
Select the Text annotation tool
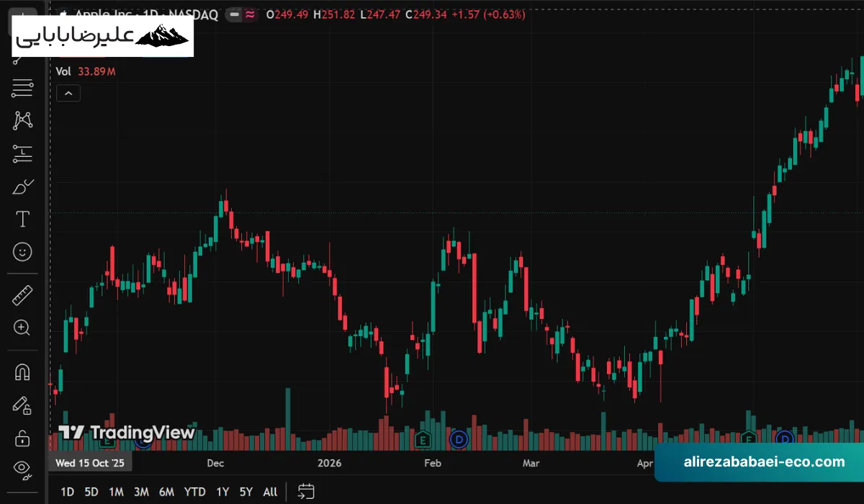click(x=22, y=219)
